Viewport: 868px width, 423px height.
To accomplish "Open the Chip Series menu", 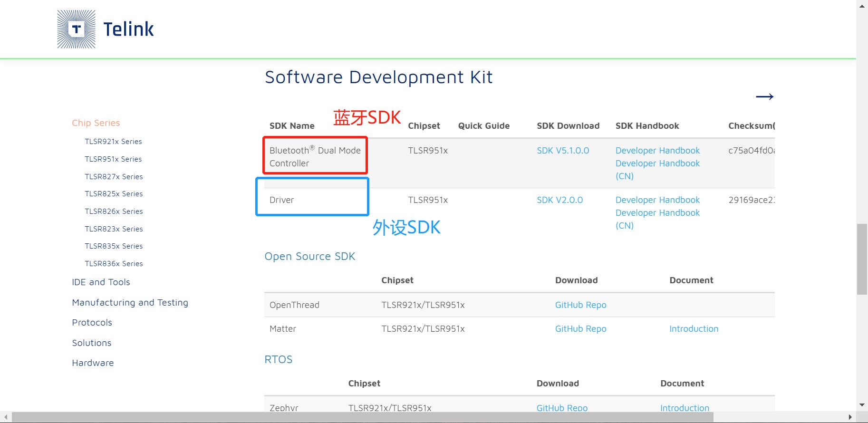I will pos(96,123).
